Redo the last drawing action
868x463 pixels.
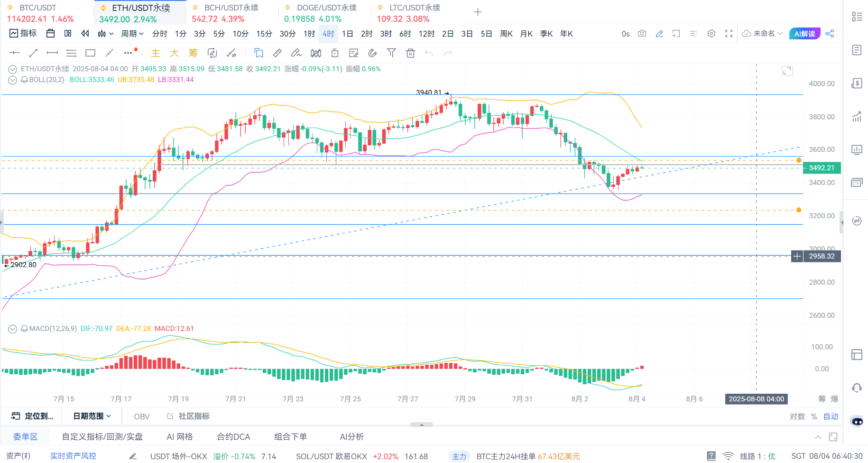pos(448,53)
